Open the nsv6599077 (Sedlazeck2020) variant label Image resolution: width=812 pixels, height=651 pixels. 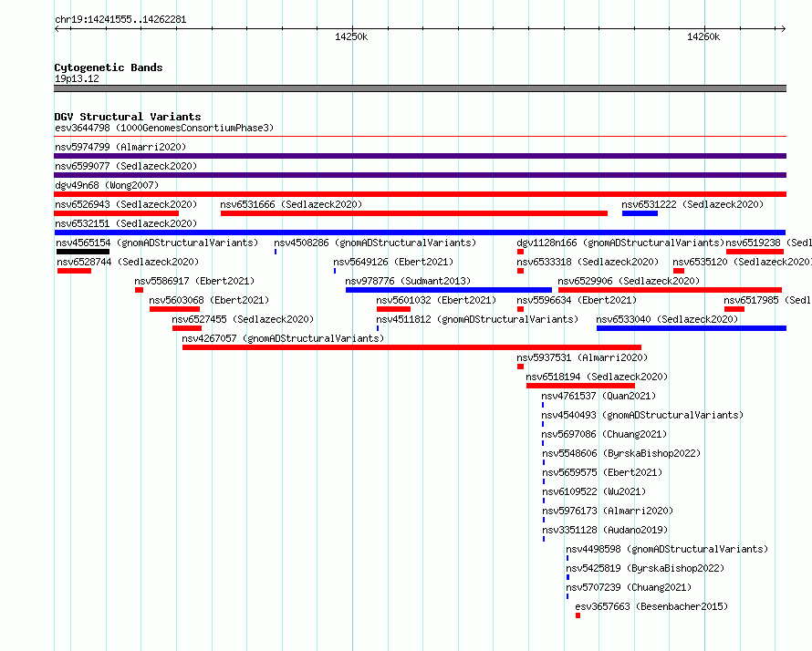[x=126, y=166]
